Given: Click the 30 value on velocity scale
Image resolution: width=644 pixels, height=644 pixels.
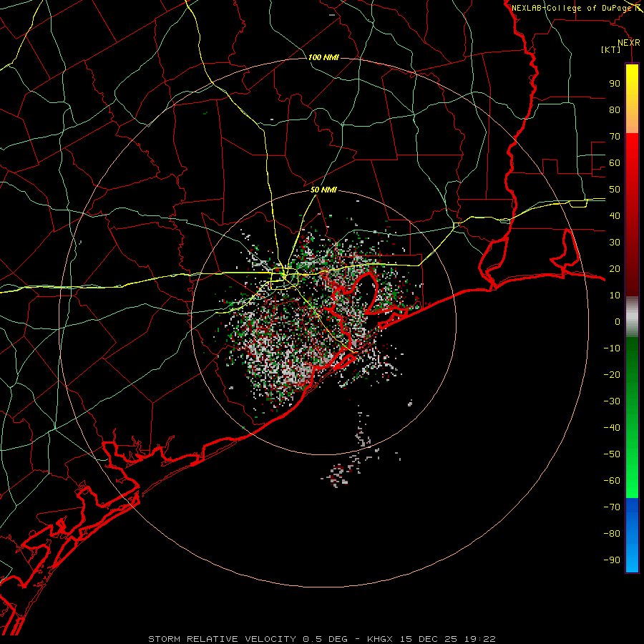Looking at the screenshot, I should [x=615, y=243].
